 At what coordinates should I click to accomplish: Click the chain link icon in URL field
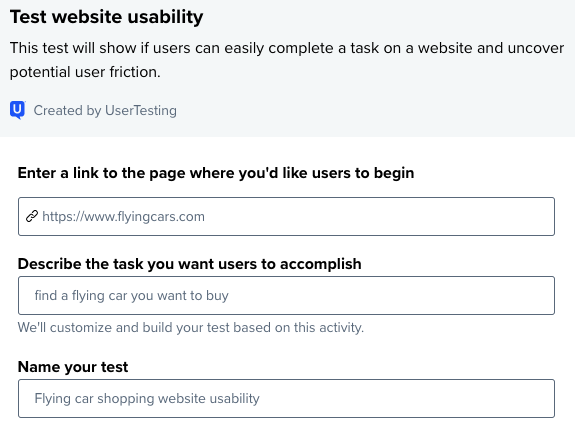pyautogui.click(x=32, y=216)
